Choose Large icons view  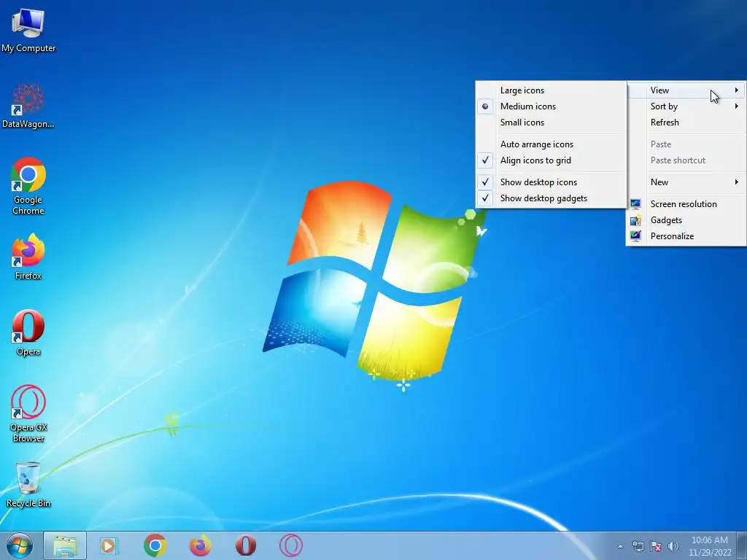(551, 90)
